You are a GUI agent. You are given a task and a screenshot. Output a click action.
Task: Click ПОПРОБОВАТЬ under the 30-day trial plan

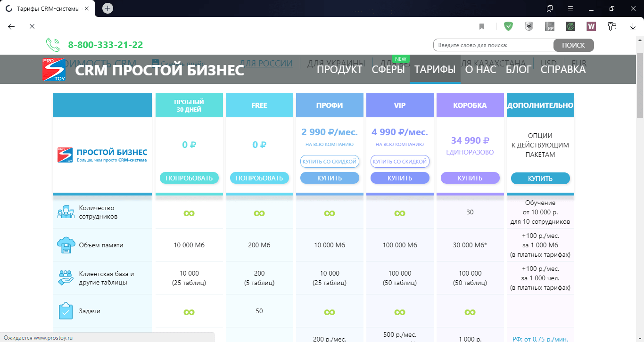(x=189, y=178)
